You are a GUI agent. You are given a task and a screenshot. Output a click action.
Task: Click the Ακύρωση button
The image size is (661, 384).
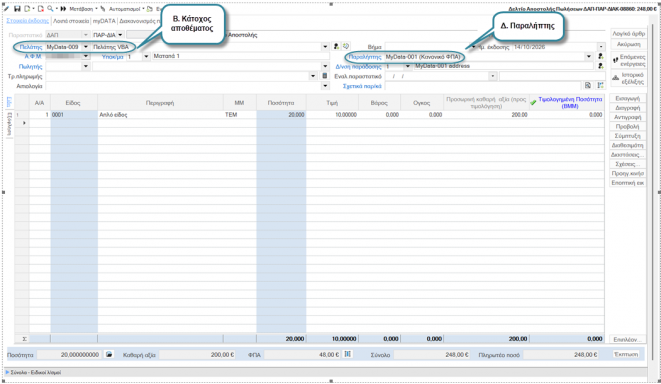pyautogui.click(x=628, y=44)
